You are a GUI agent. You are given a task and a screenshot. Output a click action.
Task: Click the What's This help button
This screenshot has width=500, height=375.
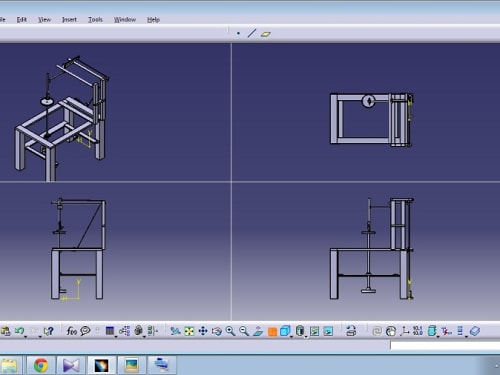[x=49, y=331]
